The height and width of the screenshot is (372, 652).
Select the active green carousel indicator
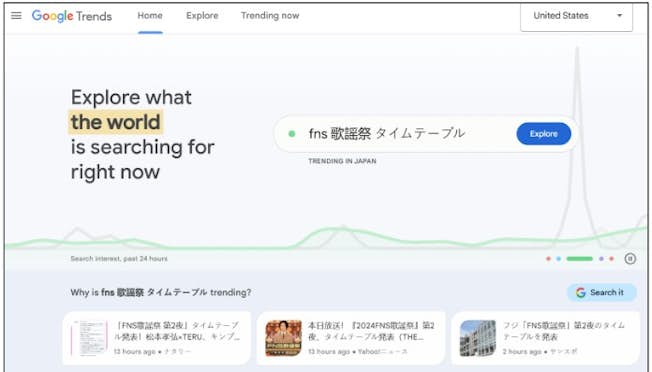click(580, 259)
